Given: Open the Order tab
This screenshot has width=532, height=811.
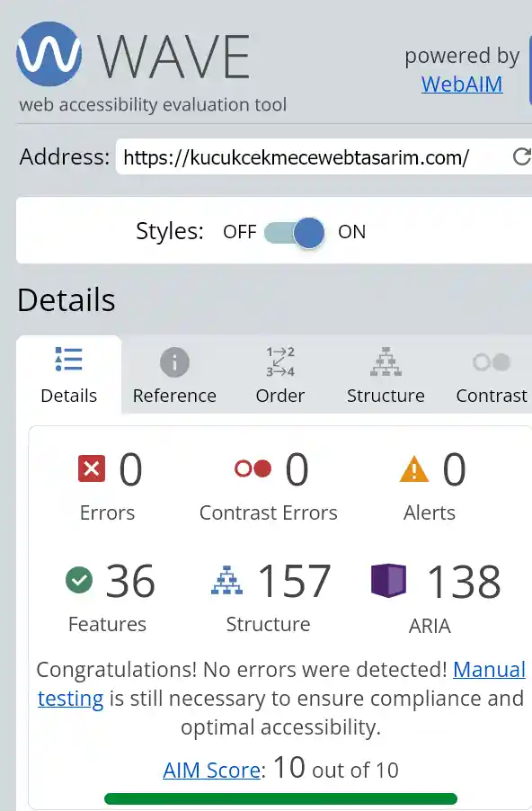Looking at the screenshot, I should tap(279, 375).
